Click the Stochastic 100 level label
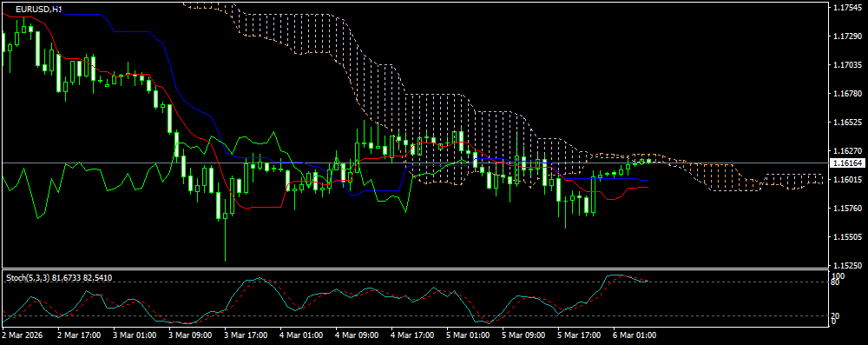 click(x=838, y=275)
